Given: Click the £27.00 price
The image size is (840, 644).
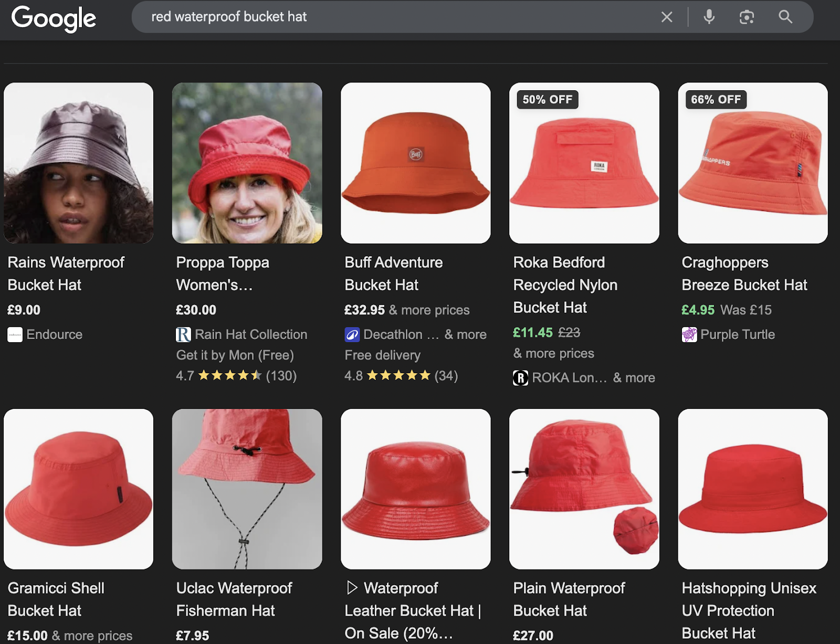Looking at the screenshot, I should click(x=533, y=636).
